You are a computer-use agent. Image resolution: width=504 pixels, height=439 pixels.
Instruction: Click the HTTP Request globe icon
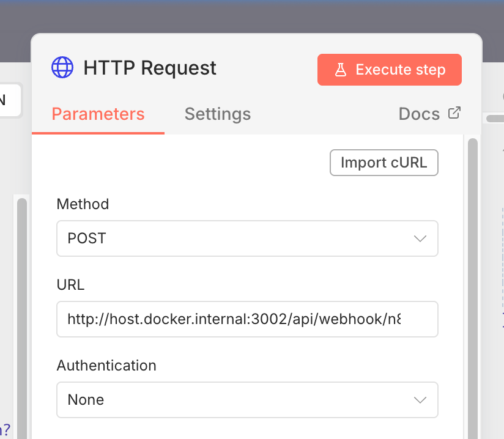pos(62,67)
